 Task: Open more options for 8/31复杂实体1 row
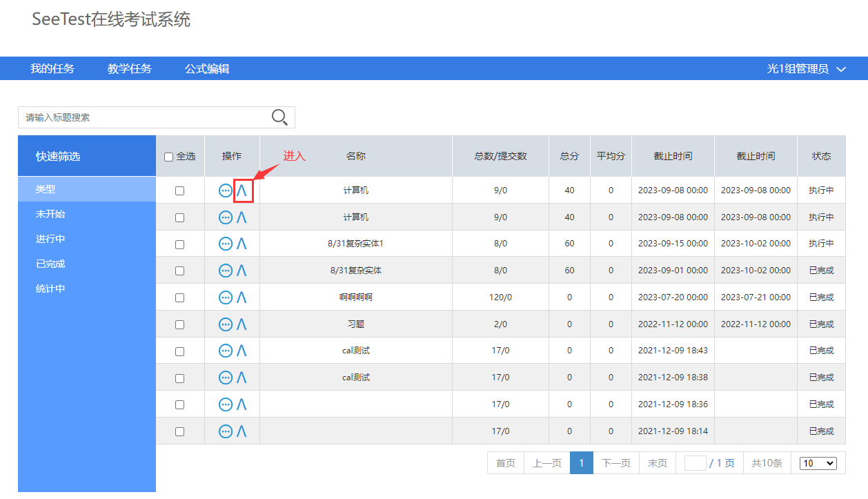(x=226, y=244)
